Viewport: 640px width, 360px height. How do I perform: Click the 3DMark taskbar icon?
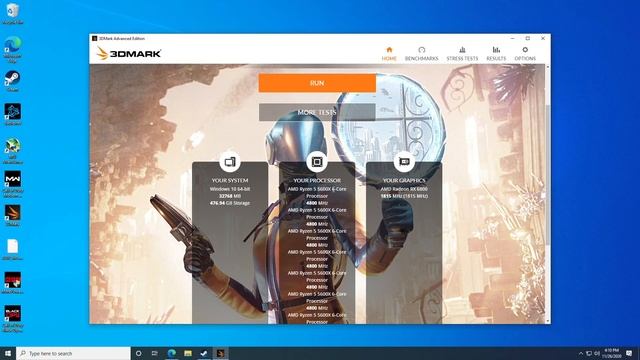tap(220, 353)
